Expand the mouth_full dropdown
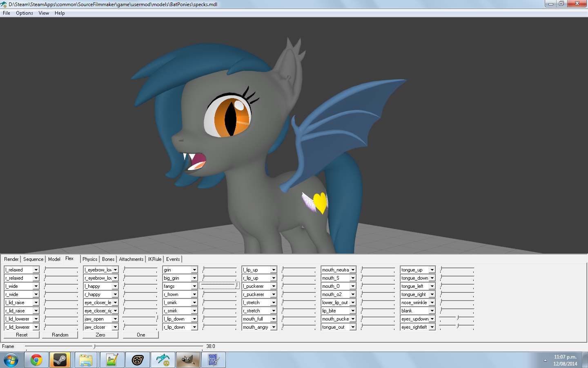 (x=274, y=319)
